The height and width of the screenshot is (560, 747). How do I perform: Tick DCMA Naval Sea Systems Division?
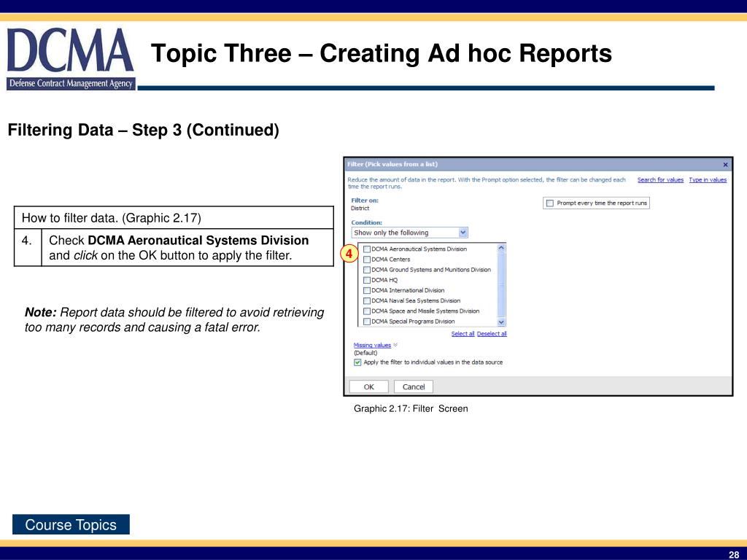(x=367, y=301)
